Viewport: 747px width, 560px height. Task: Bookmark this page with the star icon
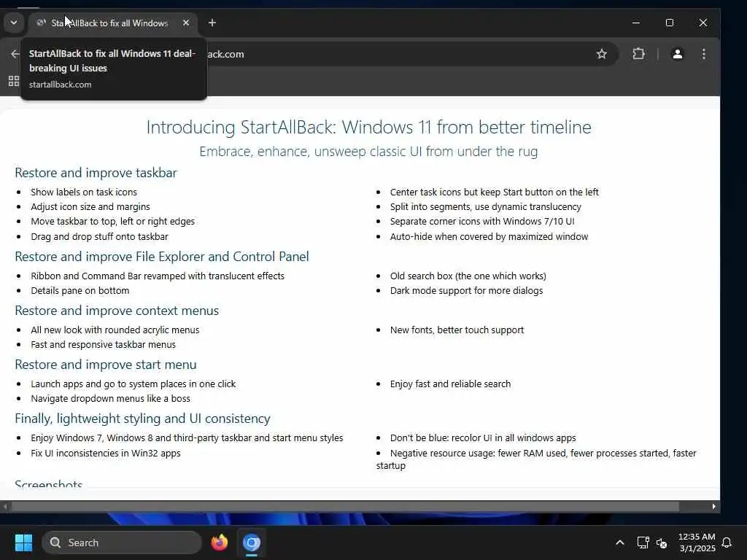602,54
